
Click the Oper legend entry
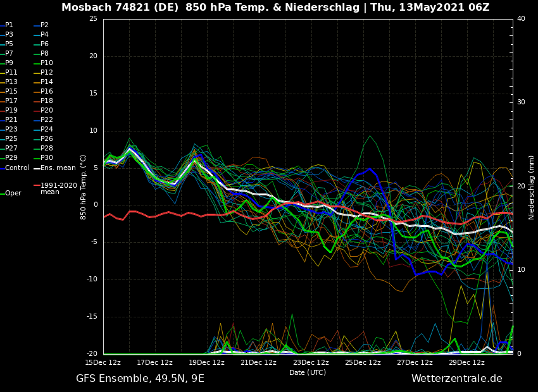[13, 193]
